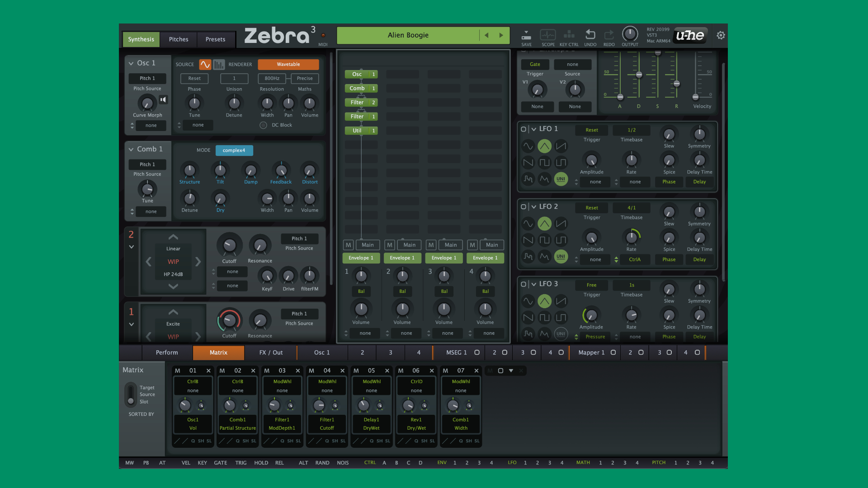Screen dimensions: 868x488
Task: Open the Wavetable renderer dropdown
Action: (288, 64)
